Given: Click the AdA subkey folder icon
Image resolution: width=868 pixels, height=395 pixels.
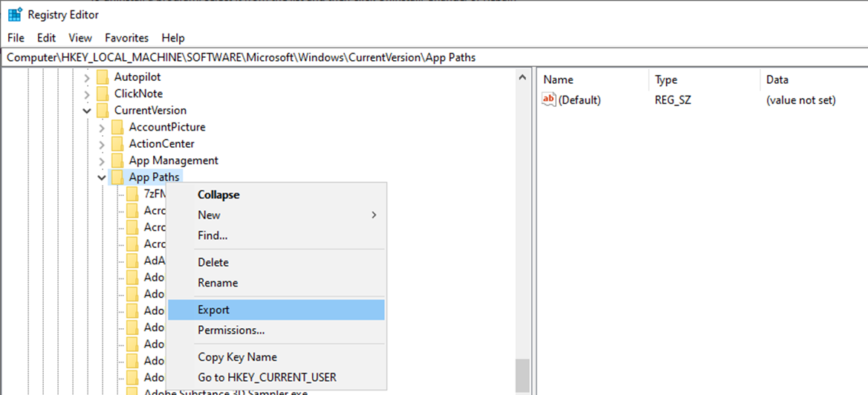Looking at the screenshot, I should pos(132,261).
